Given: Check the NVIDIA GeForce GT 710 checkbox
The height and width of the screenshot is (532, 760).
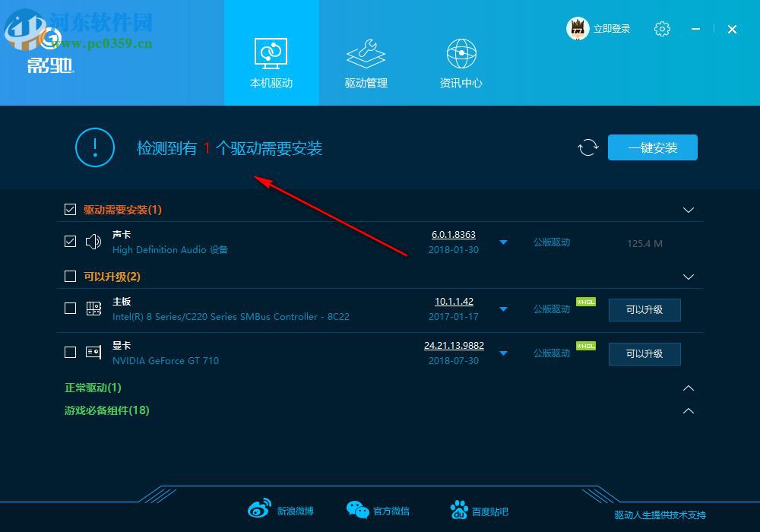Looking at the screenshot, I should [x=70, y=353].
